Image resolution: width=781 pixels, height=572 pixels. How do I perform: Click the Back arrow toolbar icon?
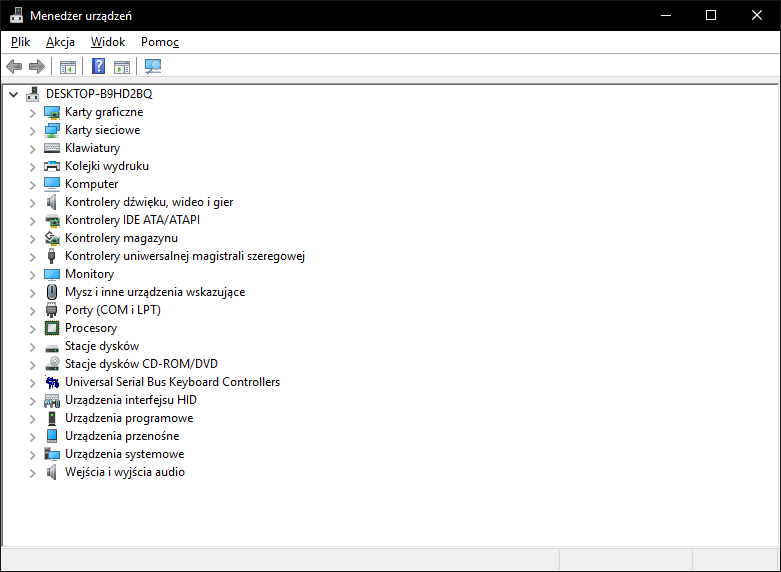point(14,66)
